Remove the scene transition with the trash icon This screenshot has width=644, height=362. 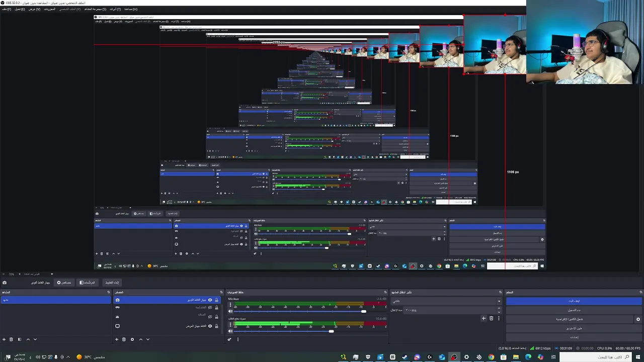pos(492,318)
